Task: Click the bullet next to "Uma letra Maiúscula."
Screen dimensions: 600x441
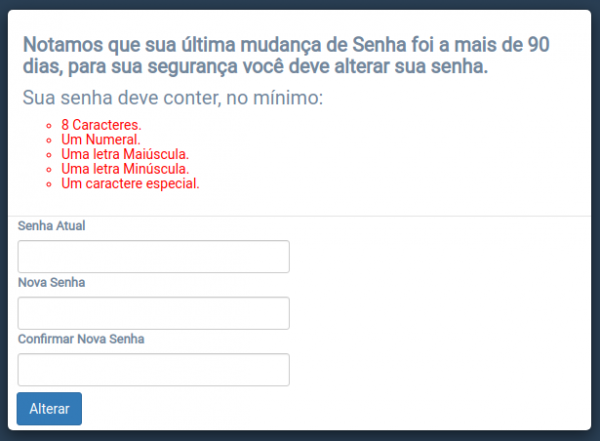Action: click(48, 156)
